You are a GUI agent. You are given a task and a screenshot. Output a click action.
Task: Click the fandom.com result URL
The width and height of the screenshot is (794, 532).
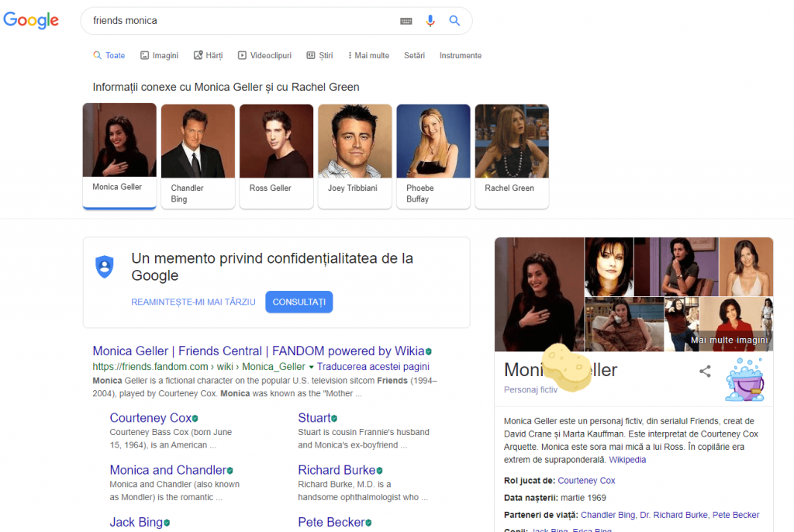(x=199, y=367)
